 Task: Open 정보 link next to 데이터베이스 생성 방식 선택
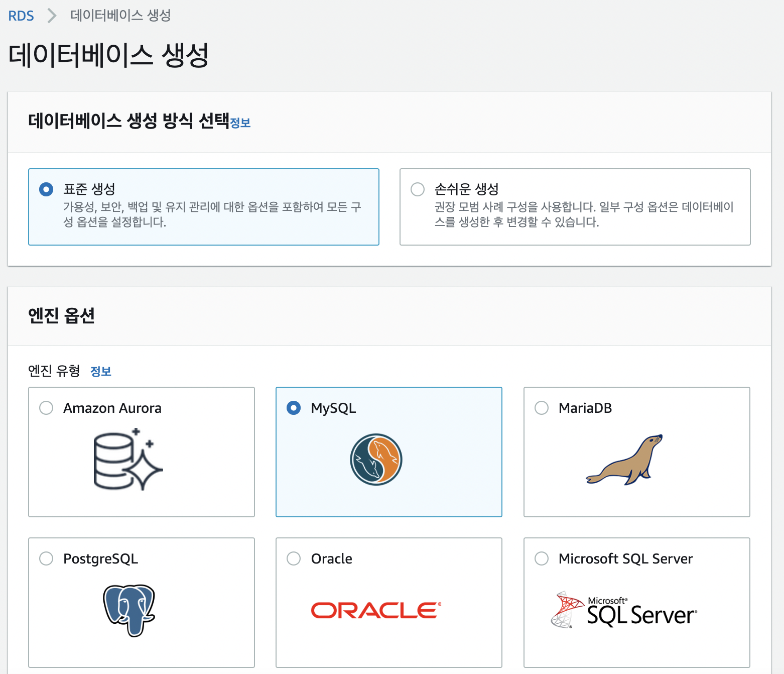[240, 123]
